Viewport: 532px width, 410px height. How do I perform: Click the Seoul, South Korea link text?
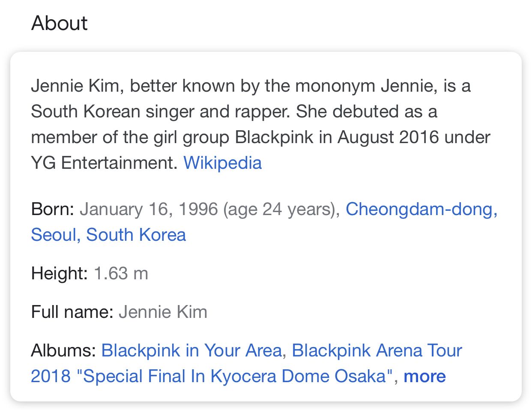pyautogui.click(x=108, y=235)
